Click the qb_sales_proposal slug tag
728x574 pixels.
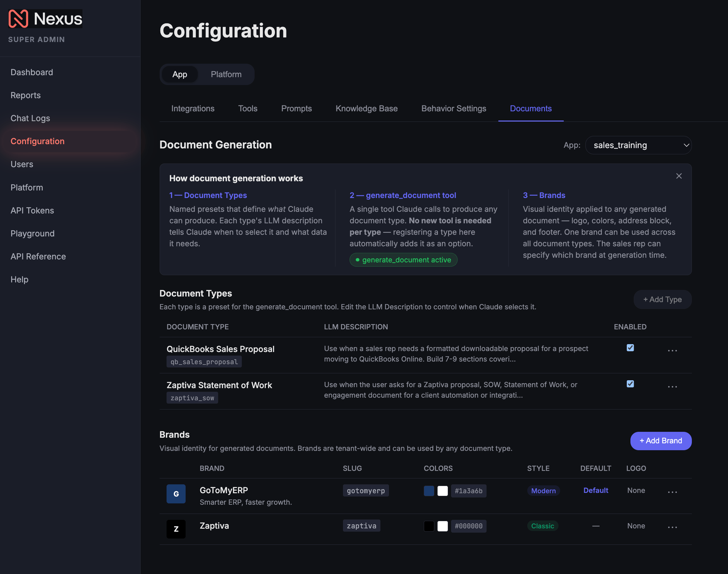tap(204, 362)
